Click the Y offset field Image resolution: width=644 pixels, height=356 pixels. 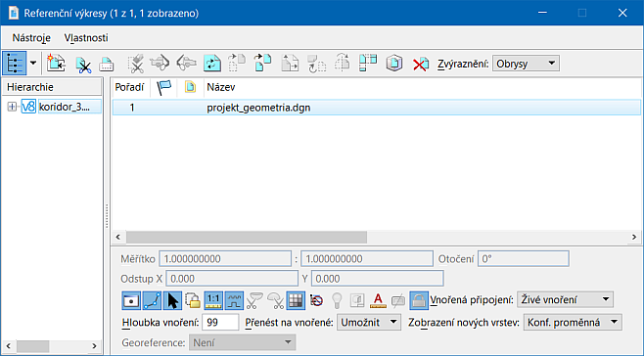coord(378,279)
